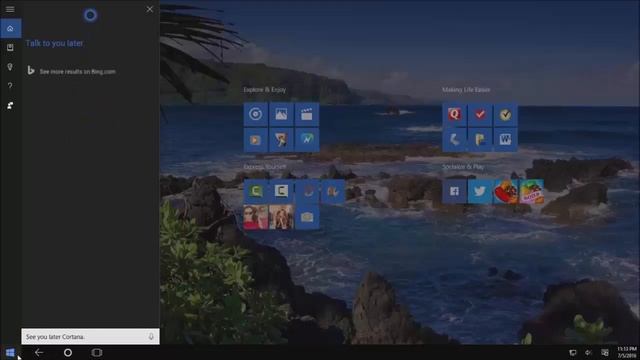Open the Groove Music concentric-circle tile
640x360 pixels.
[x=256, y=114]
